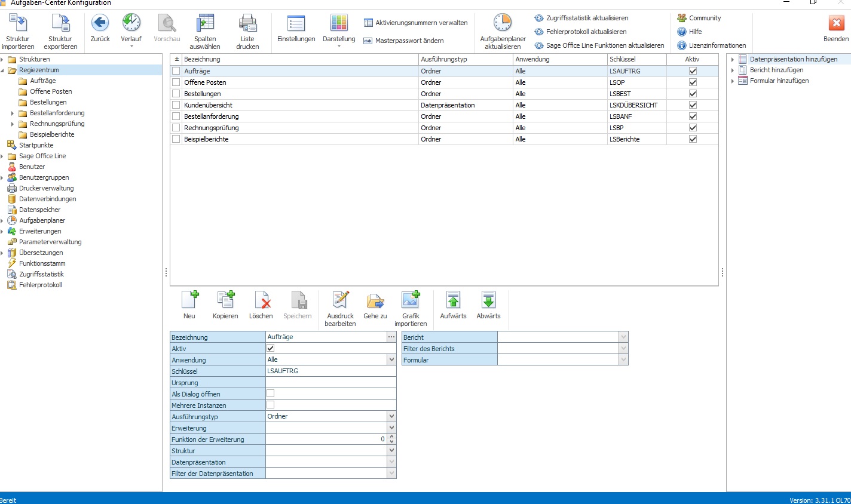This screenshot has height=504, width=851.
Task: Click Aktivierungsnummern verwalten
Action: pyautogui.click(x=416, y=23)
